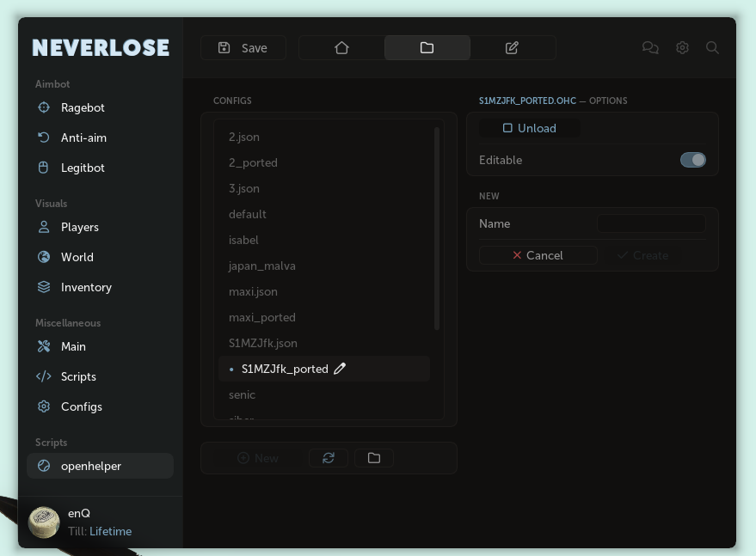
Task: Click the Lifetime subscription link
Action: 110,531
